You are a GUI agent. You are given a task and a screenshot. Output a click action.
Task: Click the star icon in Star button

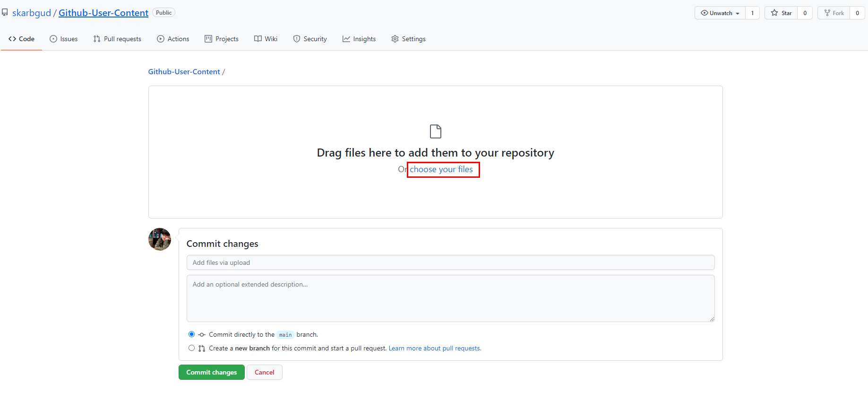click(774, 13)
